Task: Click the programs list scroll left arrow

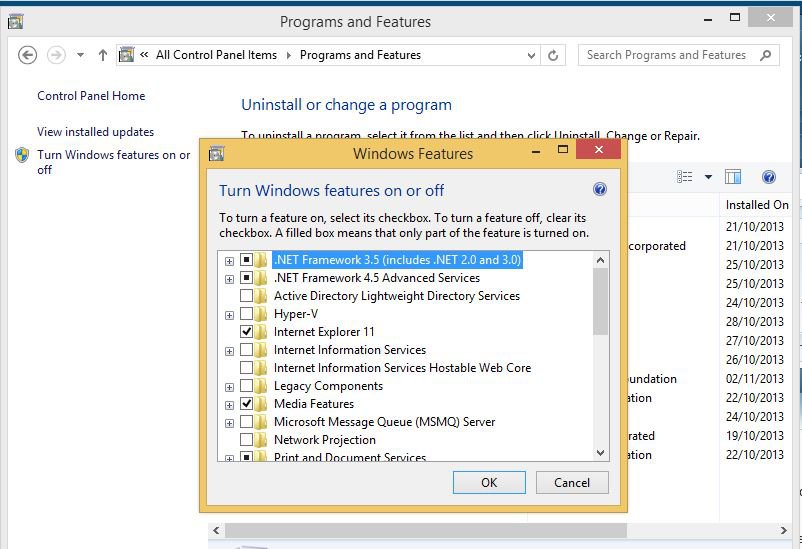Action: point(216,530)
